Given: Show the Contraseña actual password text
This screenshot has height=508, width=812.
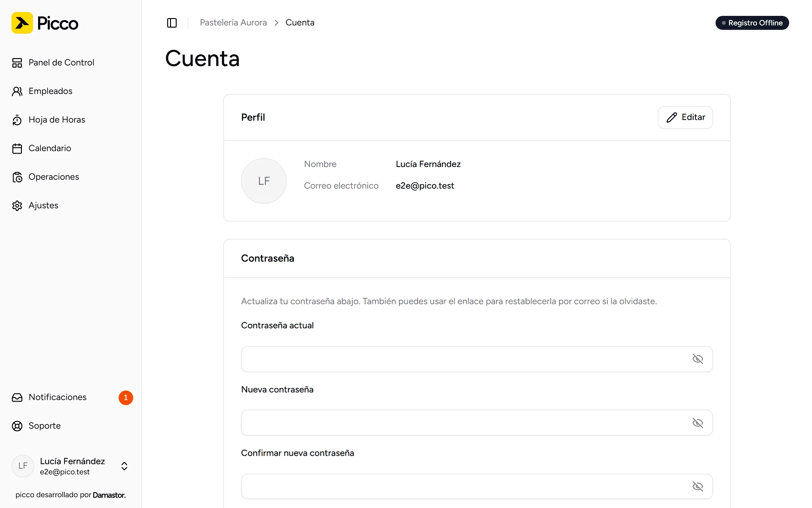Looking at the screenshot, I should 697,358.
